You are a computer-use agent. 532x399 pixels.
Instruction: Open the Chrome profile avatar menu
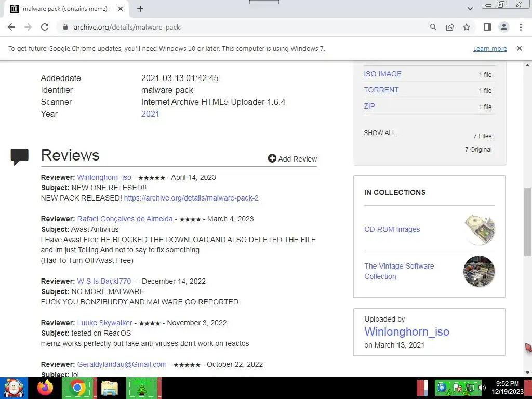pyautogui.click(x=504, y=27)
